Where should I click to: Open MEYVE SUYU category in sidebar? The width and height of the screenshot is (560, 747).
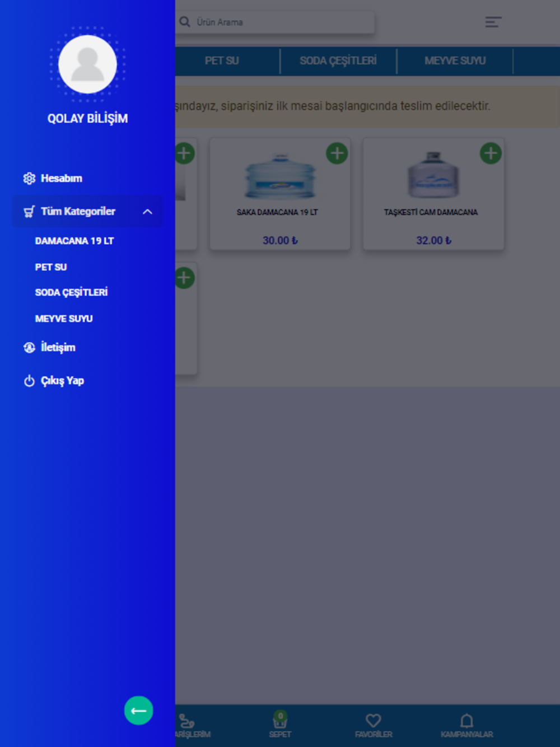point(64,319)
